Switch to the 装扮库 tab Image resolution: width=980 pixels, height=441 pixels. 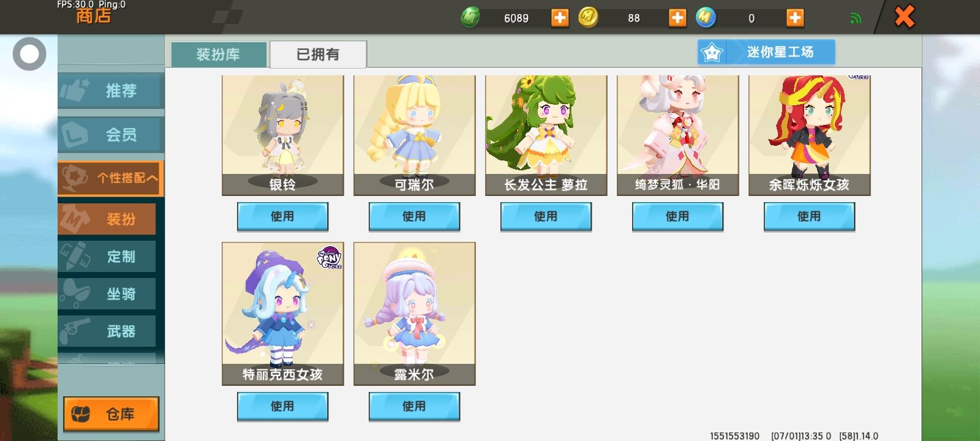pos(219,55)
